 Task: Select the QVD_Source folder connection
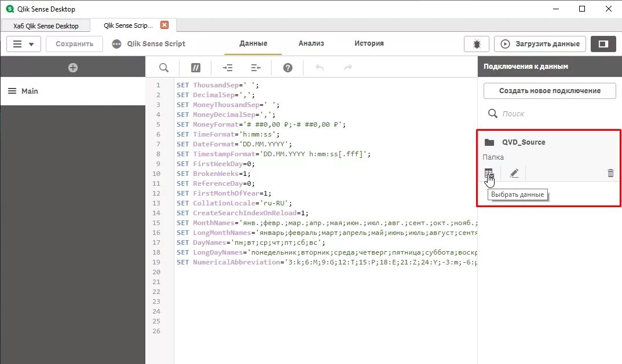pyautogui.click(x=523, y=142)
